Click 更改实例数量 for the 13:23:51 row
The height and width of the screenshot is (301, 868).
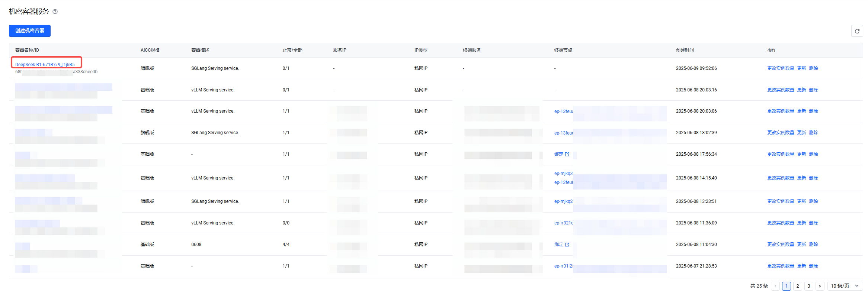point(781,201)
